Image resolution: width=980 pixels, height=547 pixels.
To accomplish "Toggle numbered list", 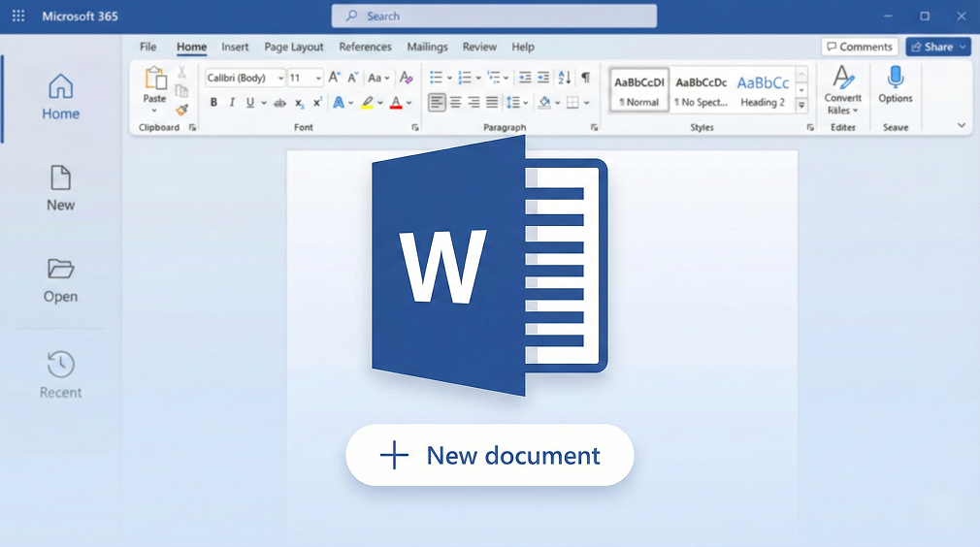I will point(465,78).
